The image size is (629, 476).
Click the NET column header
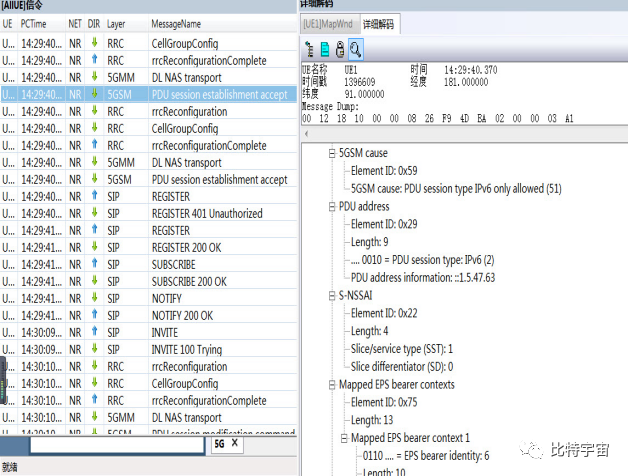click(x=75, y=24)
